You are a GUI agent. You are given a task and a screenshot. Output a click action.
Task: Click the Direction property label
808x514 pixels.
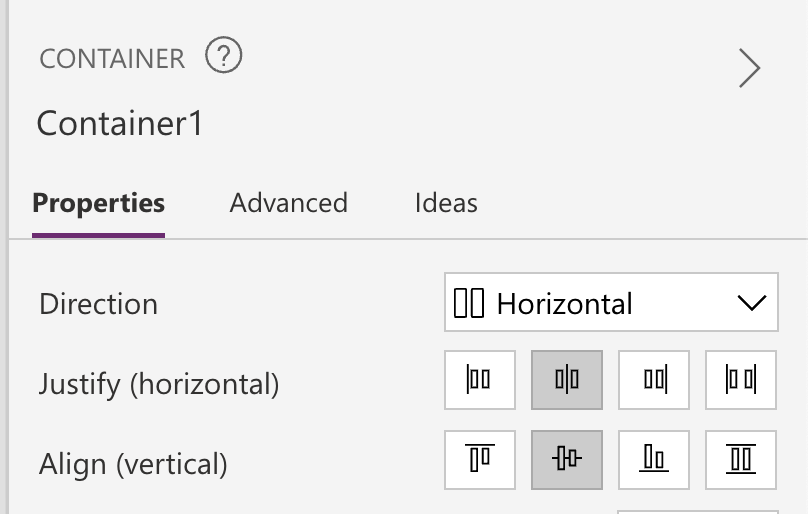(x=98, y=304)
